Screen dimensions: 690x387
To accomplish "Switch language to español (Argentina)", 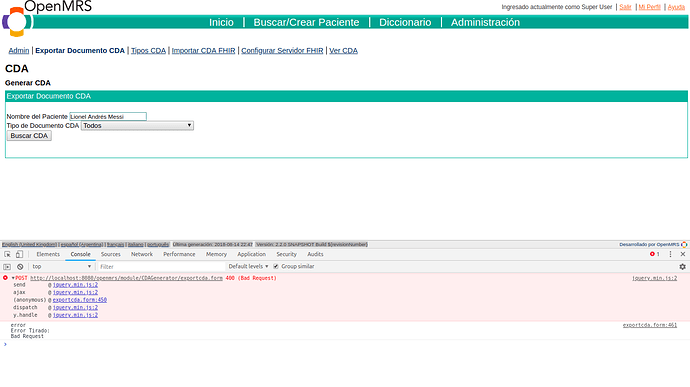I will click(x=82, y=244).
